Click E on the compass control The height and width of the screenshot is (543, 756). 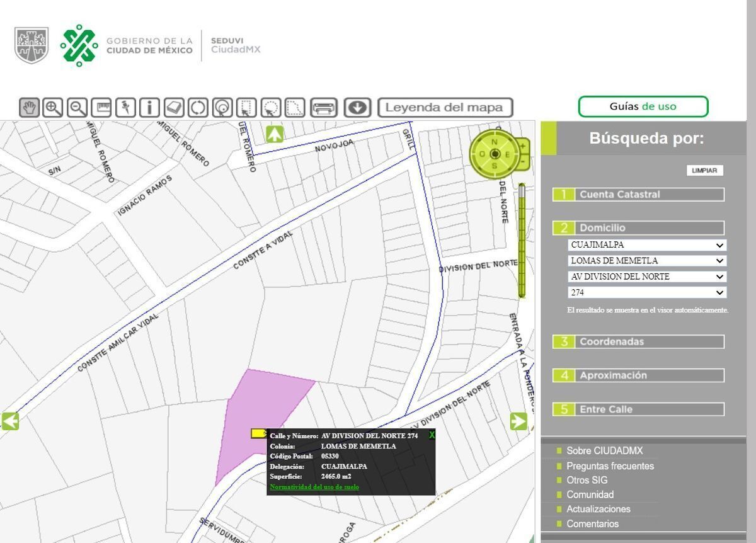click(x=508, y=154)
